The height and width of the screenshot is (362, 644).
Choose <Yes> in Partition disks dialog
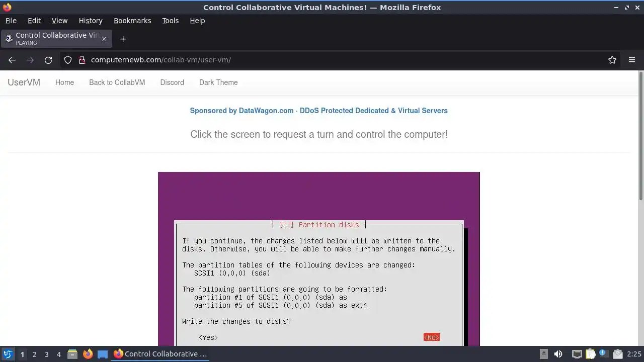click(x=208, y=337)
